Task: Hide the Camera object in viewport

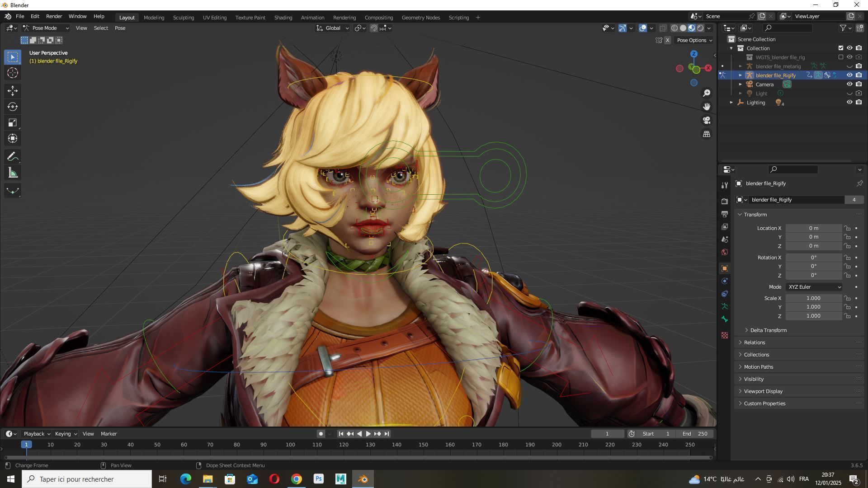Action: point(849,84)
